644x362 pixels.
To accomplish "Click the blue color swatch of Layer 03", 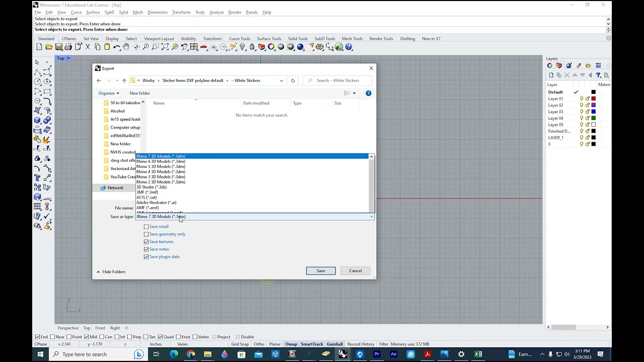I will coord(594,112).
